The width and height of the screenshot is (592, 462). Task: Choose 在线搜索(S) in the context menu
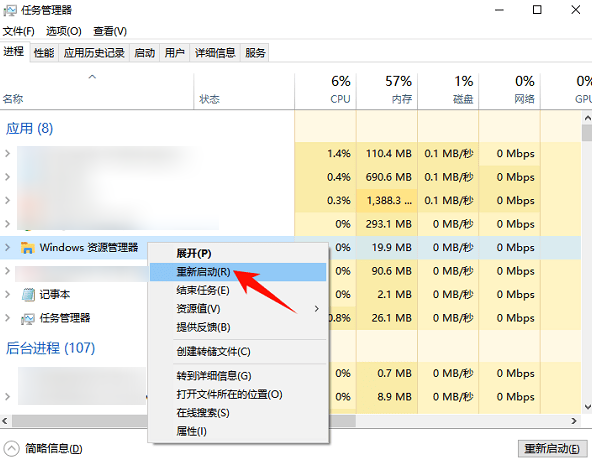click(238, 413)
